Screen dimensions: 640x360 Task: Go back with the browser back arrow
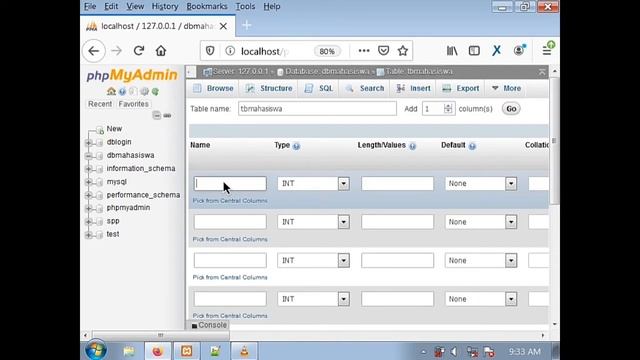click(94, 51)
